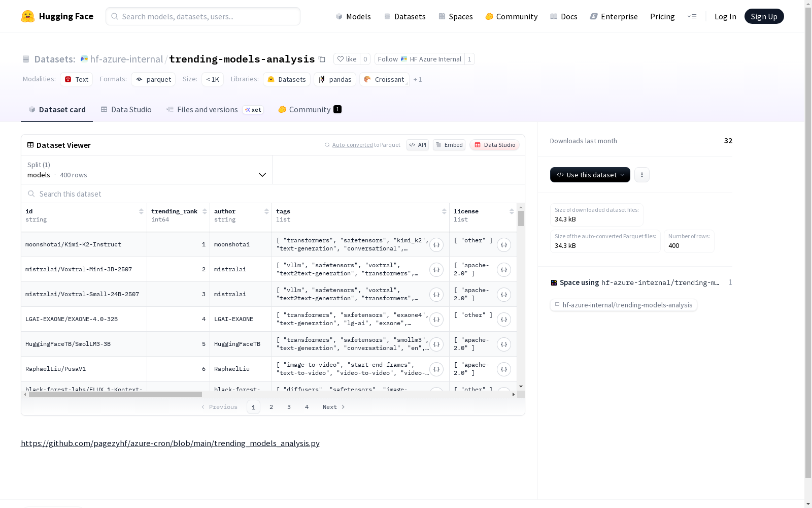The width and height of the screenshot is (812, 508).
Task: Open the three-dot dataset options menu
Action: point(642,175)
